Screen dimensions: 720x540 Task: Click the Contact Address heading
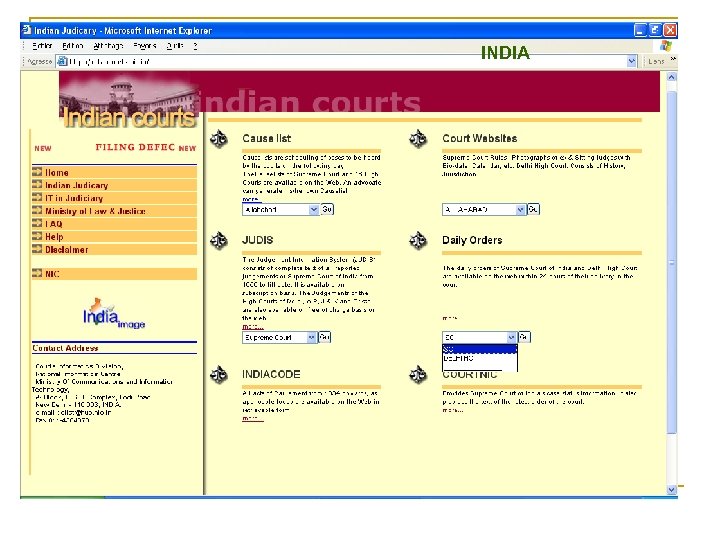[65, 348]
